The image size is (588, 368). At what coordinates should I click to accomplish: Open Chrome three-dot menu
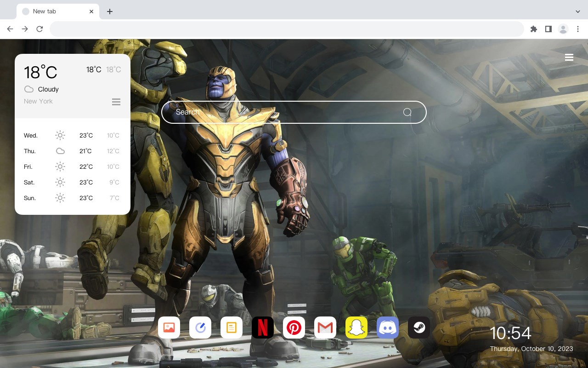578,29
